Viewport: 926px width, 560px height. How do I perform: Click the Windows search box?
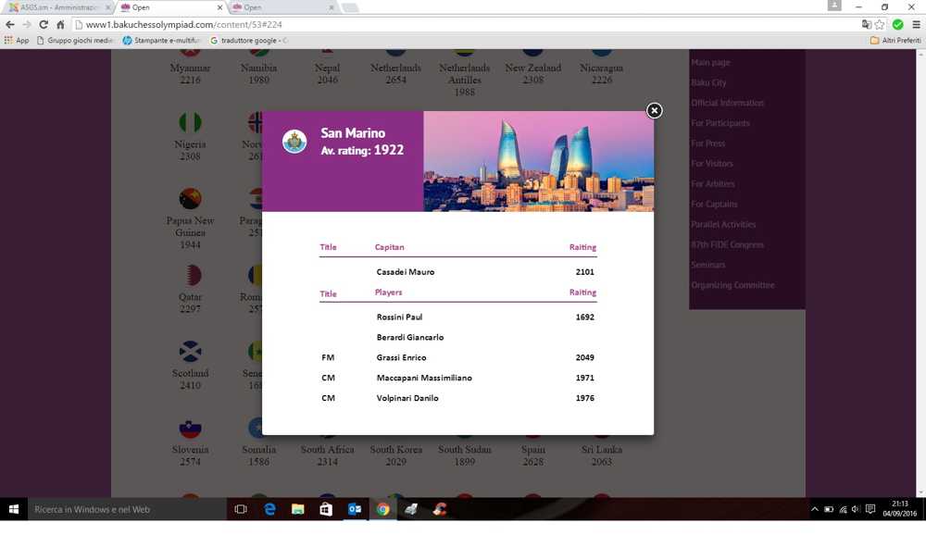(x=127, y=509)
